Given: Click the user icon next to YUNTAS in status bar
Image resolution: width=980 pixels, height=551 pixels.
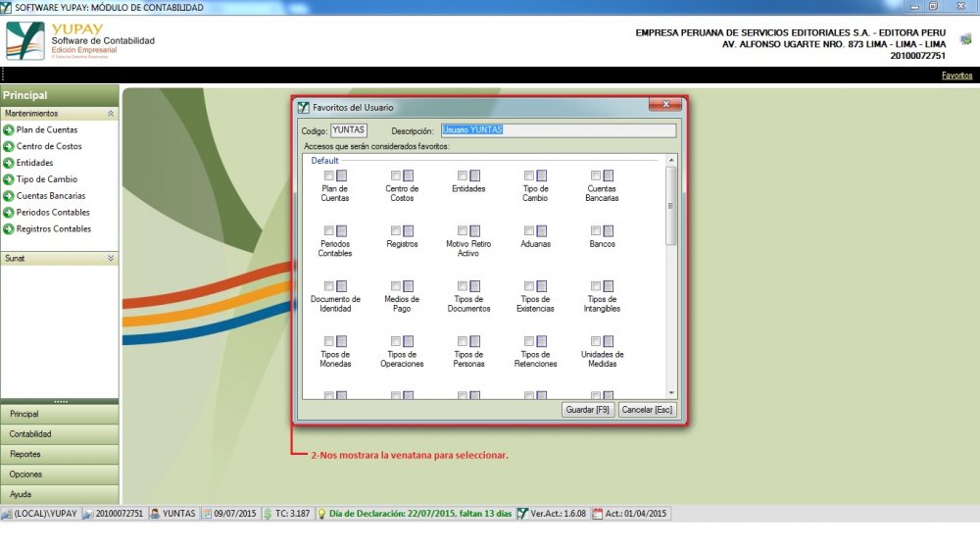Looking at the screenshot, I should pyautogui.click(x=155, y=514).
